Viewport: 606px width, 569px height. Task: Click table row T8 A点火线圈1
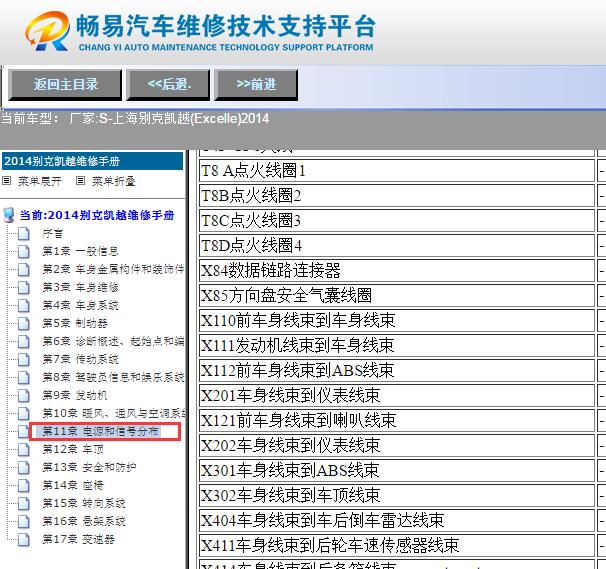(397, 170)
